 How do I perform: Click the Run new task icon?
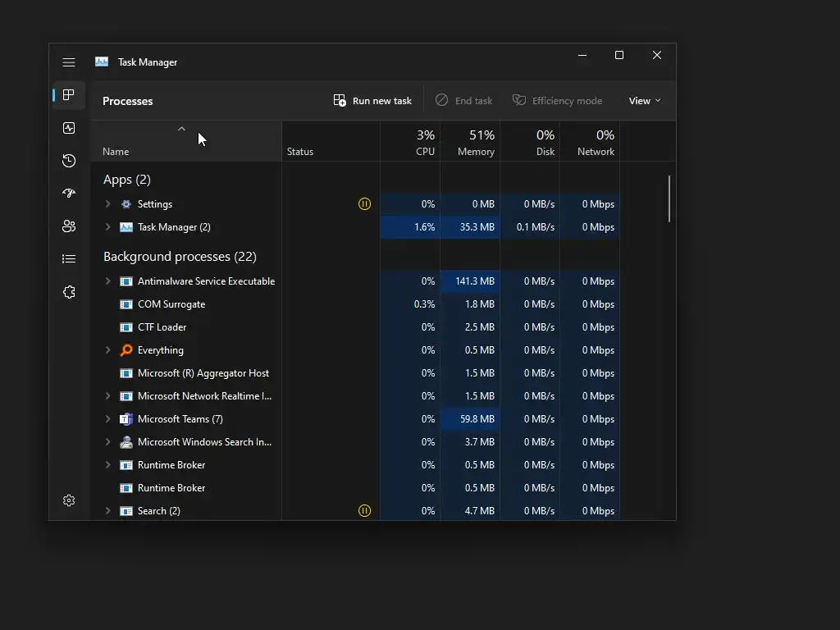pyautogui.click(x=340, y=100)
